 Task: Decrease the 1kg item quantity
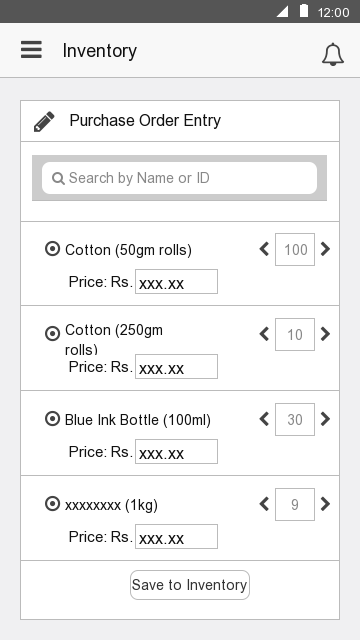pyautogui.click(x=264, y=504)
